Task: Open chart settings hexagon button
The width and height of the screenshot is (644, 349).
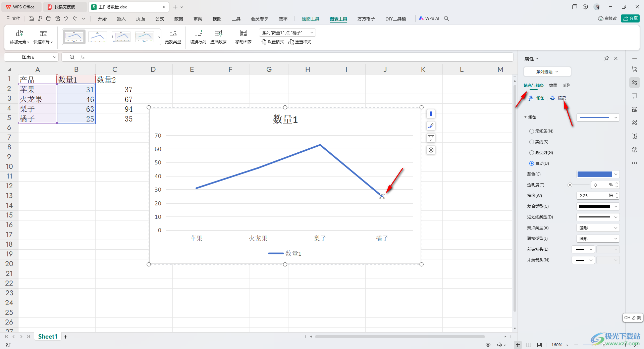Action: tap(431, 150)
